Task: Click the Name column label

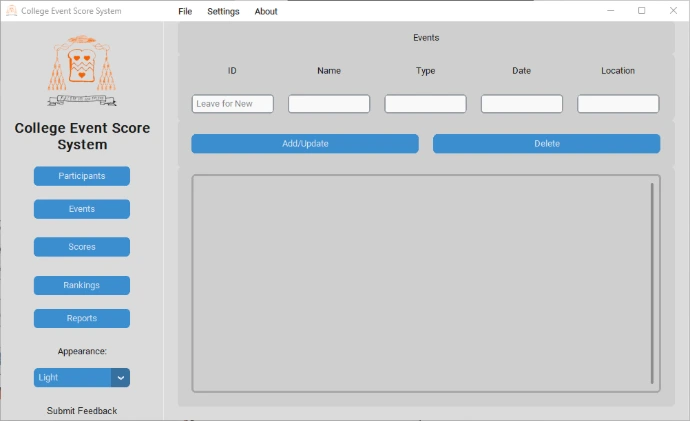Action: coord(329,71)
